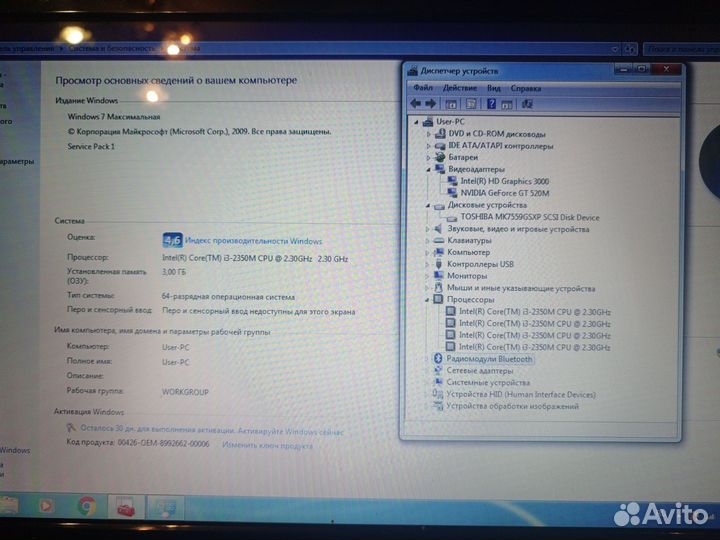Select Устройства HID (Human Interface Devices)
This screenshot has width=720, height=540.
click(x=521, y=395)
